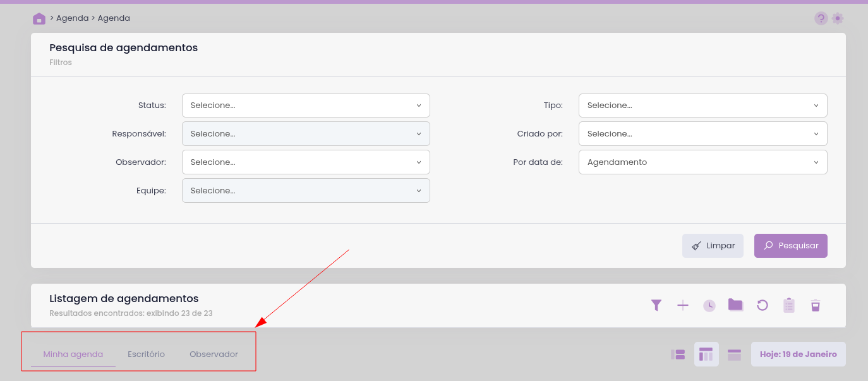
Task: Click the trash bin icon
Action: point(816,306)
